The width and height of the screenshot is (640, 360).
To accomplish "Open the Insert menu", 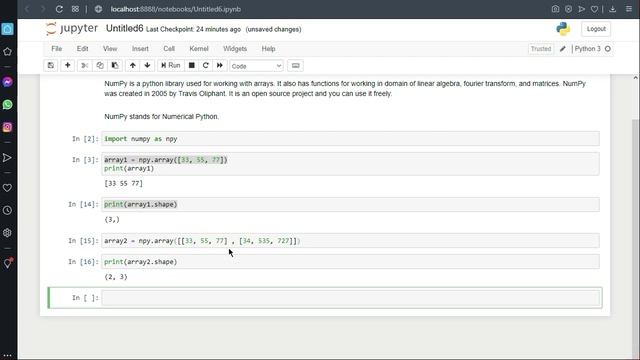I will [x=140, y=49].
